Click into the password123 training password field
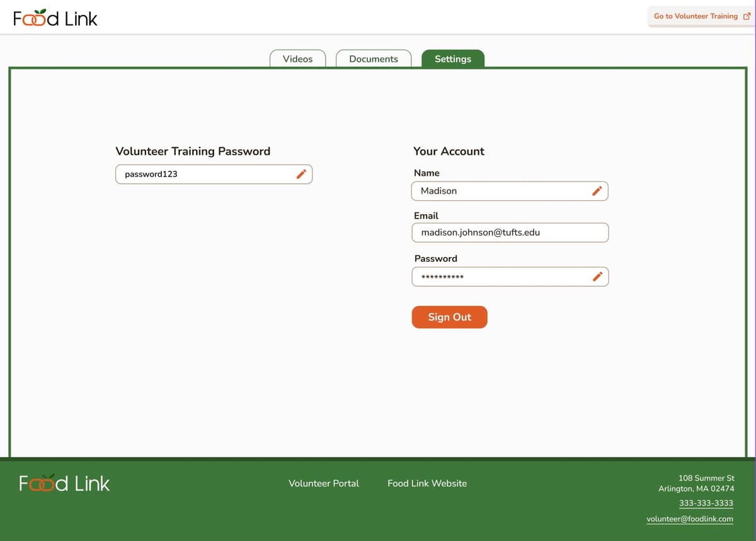The height and width of the screenshot is (541, 756). (x=202, y=174)
